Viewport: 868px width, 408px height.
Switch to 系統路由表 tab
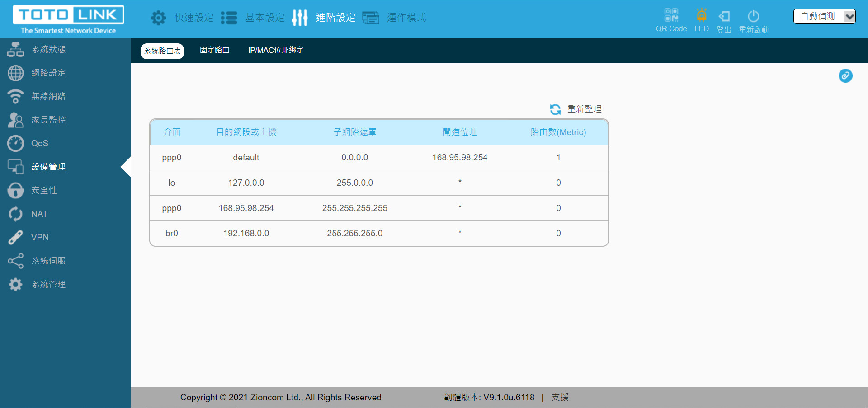[x=162, y=51]
